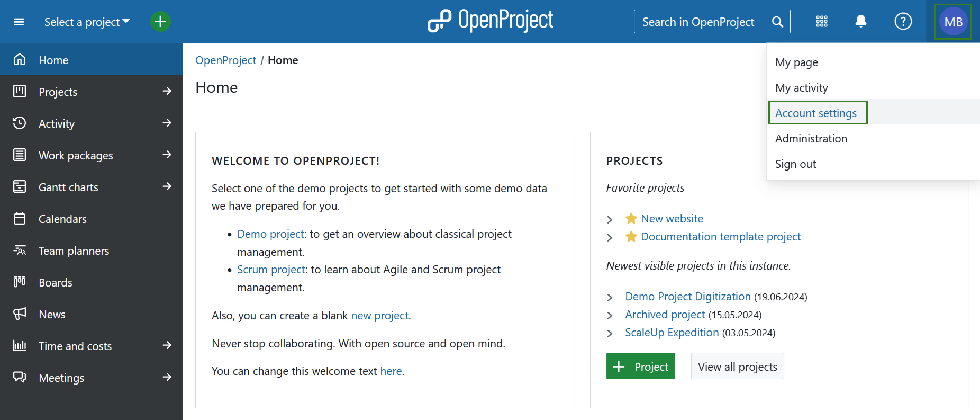Viewport: 980px width, 420px height.
Task: Open the ScaleUp Expedition link
Action: point(672,332)
